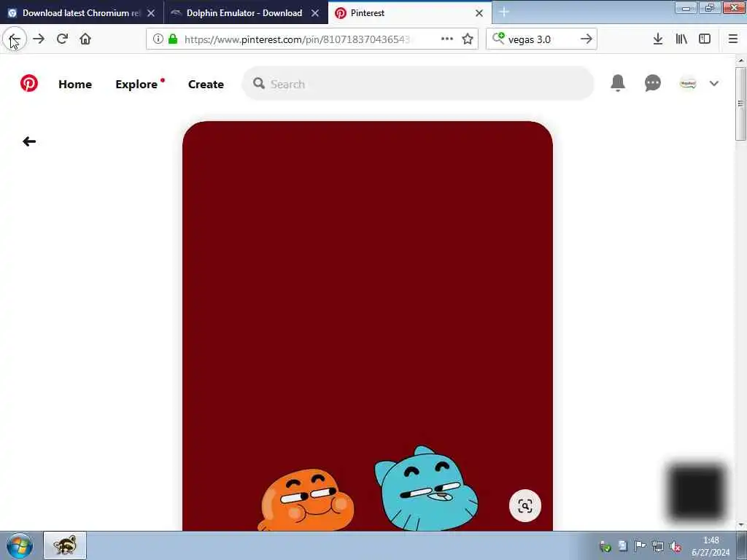Screen dimensions: 747x560
Task: Open the Pinterest Home page
Action: [x=75, y=85]
